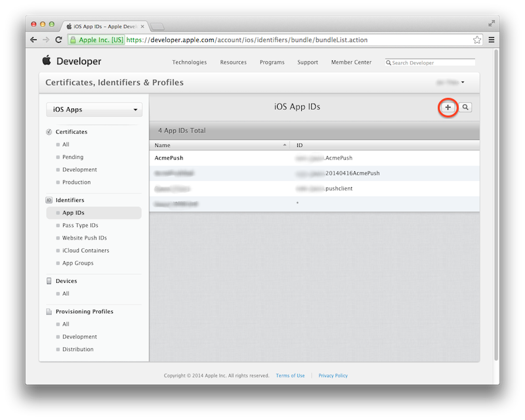Expand the blurred account name dropdown
This screenshot has width=525, height=420.
click(450, 82)
